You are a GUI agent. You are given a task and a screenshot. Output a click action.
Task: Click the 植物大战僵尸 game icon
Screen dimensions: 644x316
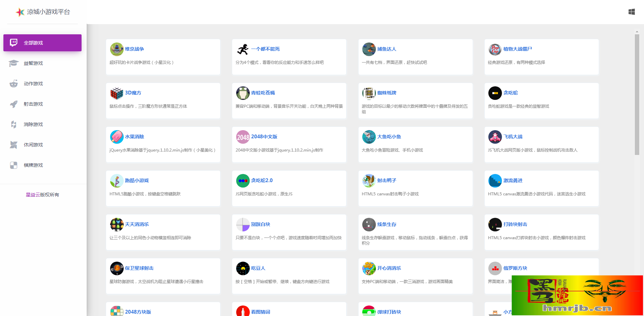[495, 49]
